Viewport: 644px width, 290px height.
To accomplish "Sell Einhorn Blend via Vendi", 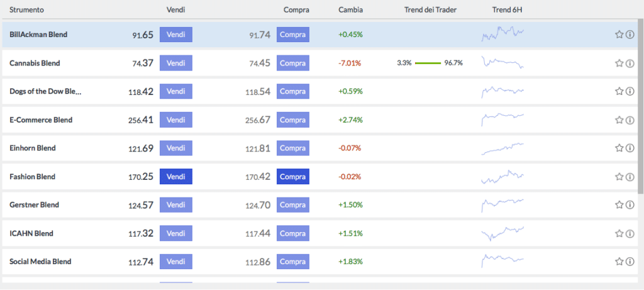I will (x=176, y=148).
